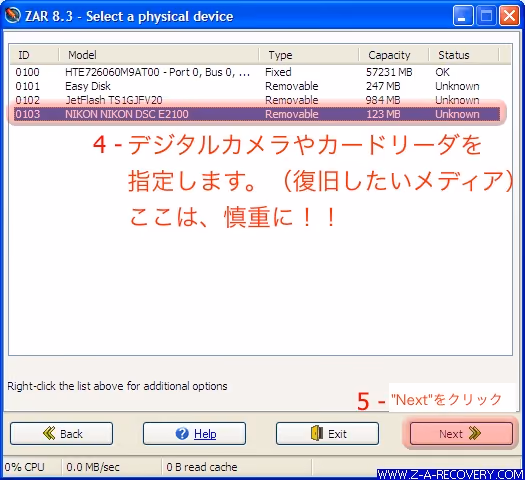Sort list by Type column header
This screenshot has width=525, height=480.
click(x=309, y=55)
